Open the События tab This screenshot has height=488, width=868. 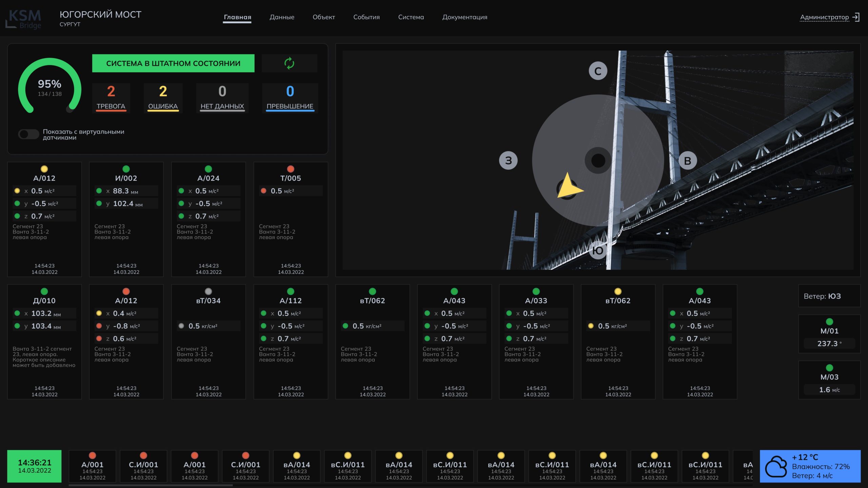[366, 17]
